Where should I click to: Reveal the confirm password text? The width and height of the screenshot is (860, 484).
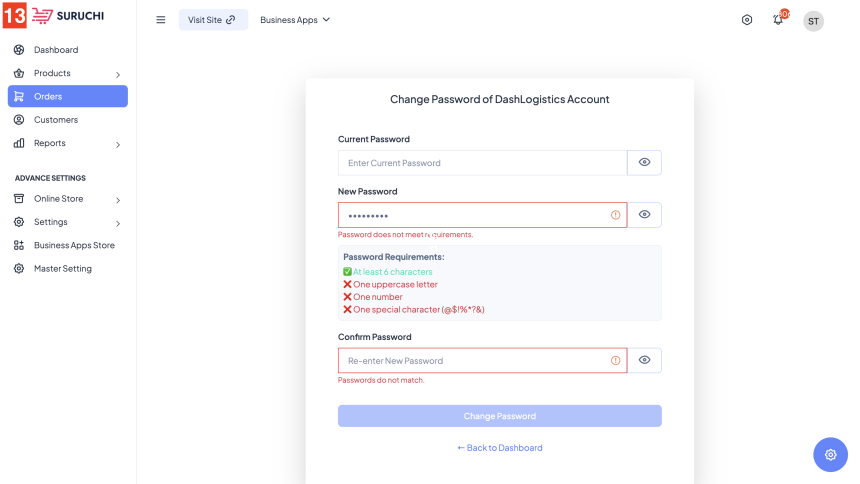coord(644,361)
